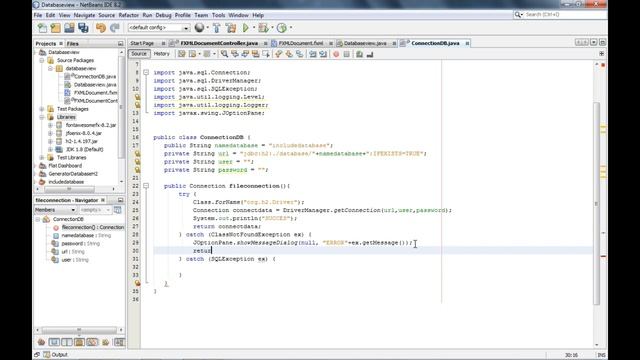
Task: Switch to the Start Page tab
Action: pos(142,43)
